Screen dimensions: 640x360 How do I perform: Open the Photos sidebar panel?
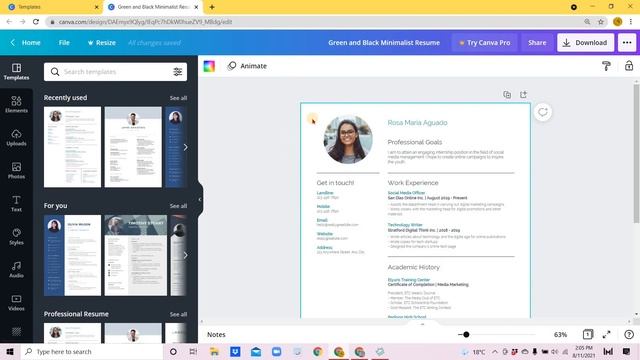tap(16, 171)
